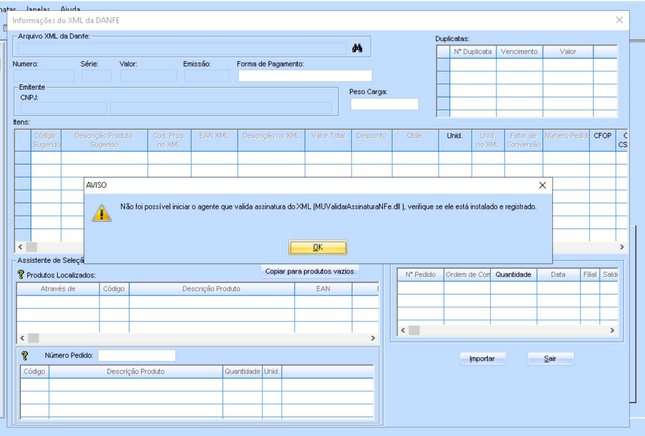Click the Vencimento column header

[x=520, y=52]
